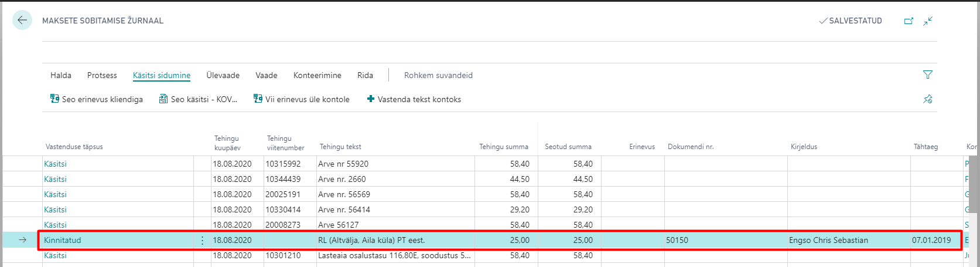Image resolution: width=980 pixels, height=267 pixels.
Task: Click the Dokumendi nr. cell 50150
Action: click(x=677, y=240)
